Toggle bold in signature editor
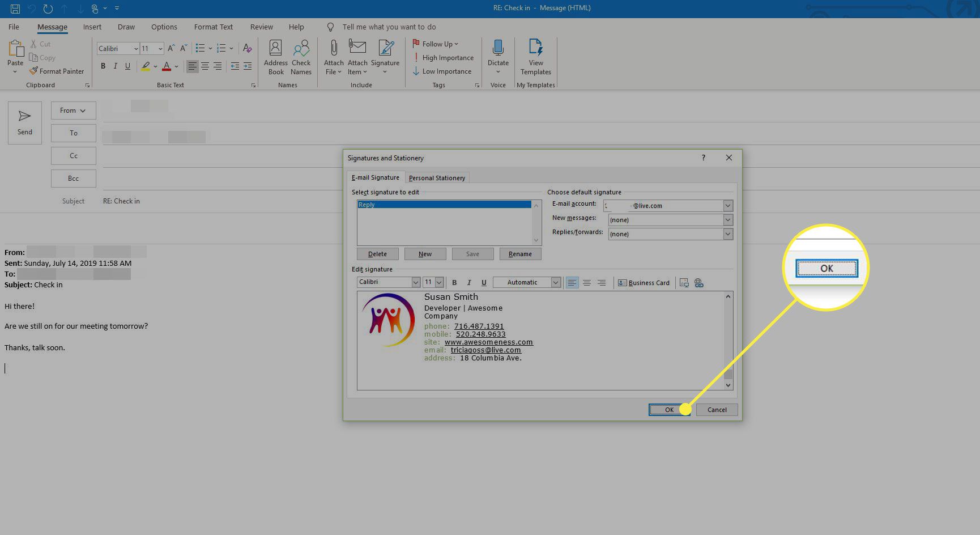The image size is (980, 535). [454, 283]
